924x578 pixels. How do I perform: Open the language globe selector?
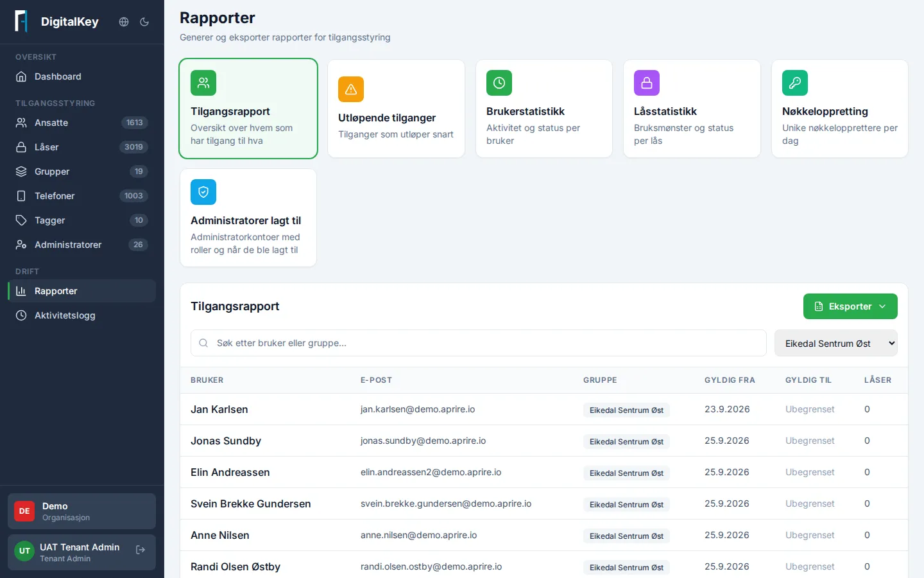[x=124, y=22]
